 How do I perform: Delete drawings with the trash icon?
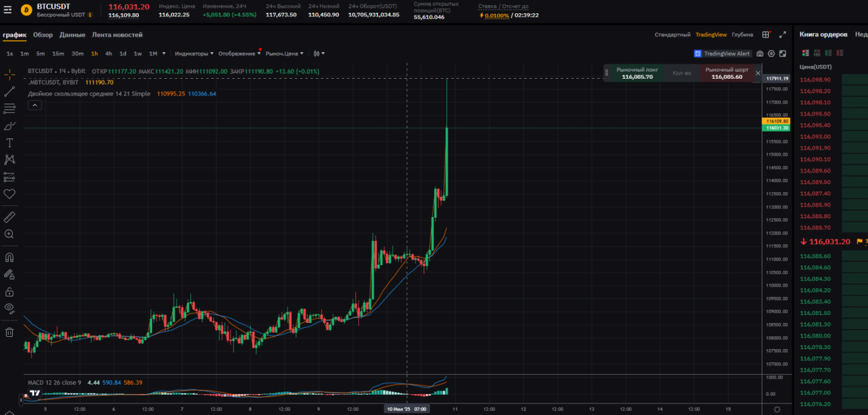tap(9, 332)
